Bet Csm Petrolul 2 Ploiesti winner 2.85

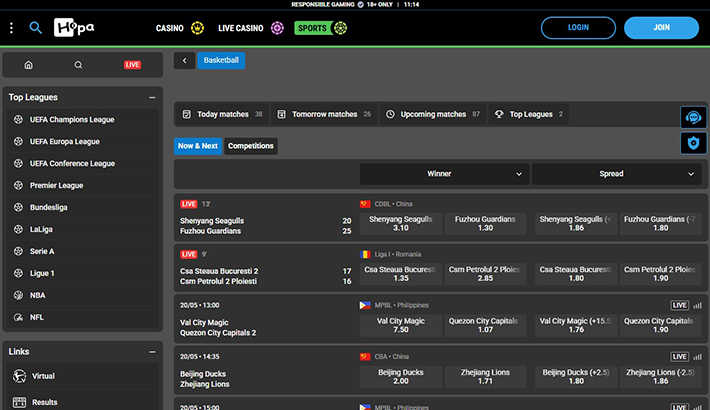[x=485, y=274]
